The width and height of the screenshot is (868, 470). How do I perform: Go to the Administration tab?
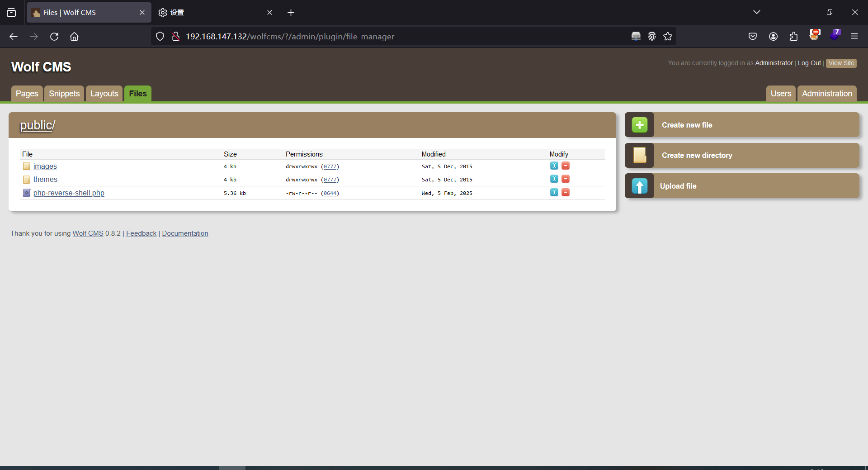(x=826, y=94)
